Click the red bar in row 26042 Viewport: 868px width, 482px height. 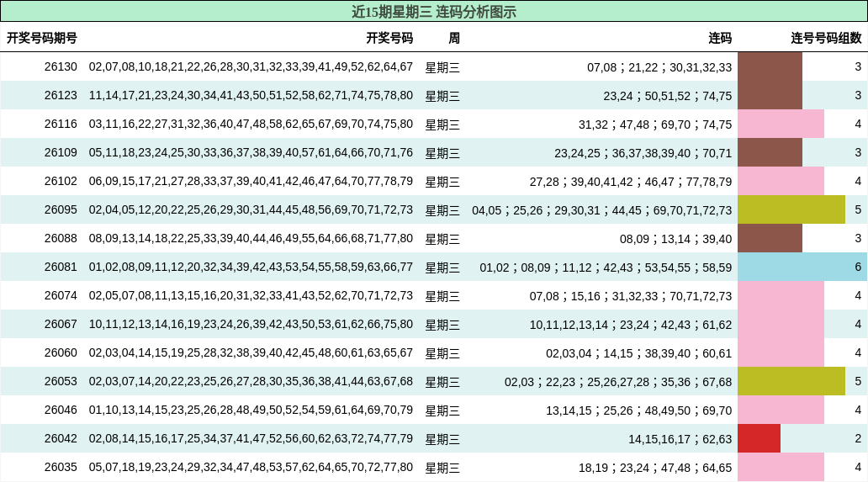pos(759,439)
